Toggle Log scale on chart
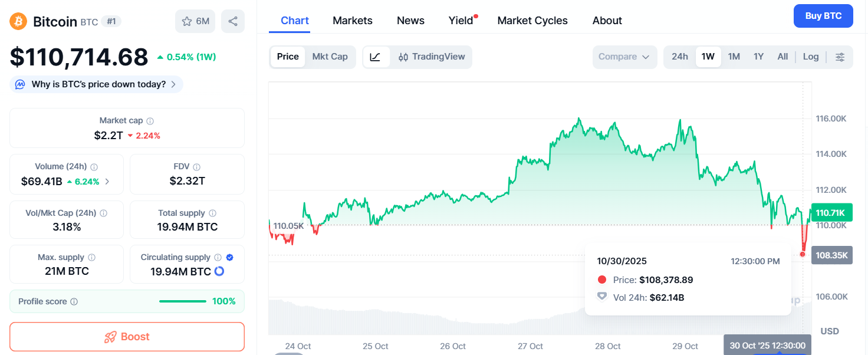Viewport: 868px width, 355px height. (x=811, y=57)
